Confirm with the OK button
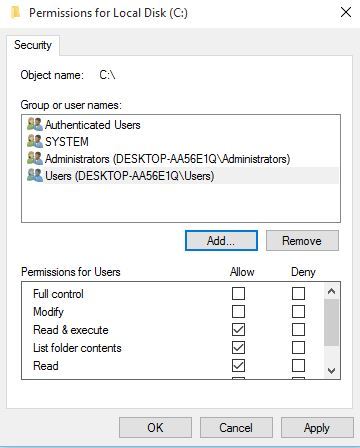Image resolution: width=360 pixels, height=448 pixels. pos(155,427)
